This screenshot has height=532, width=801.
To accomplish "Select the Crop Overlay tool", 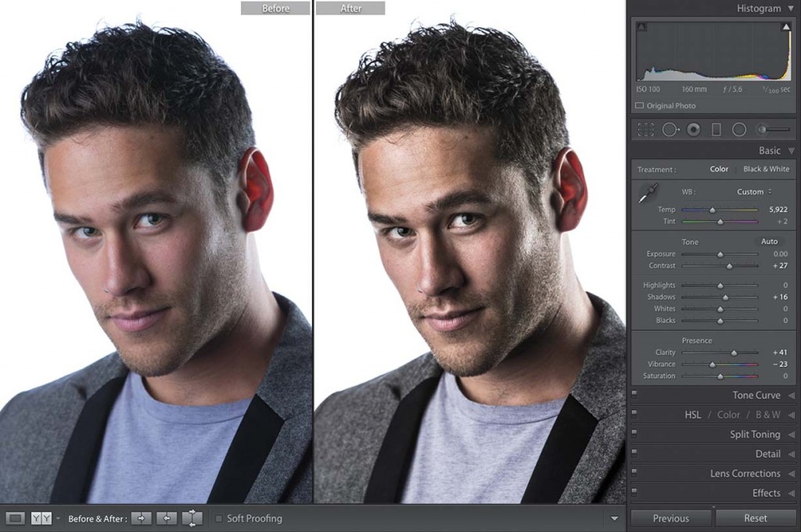I will point(645,129).
